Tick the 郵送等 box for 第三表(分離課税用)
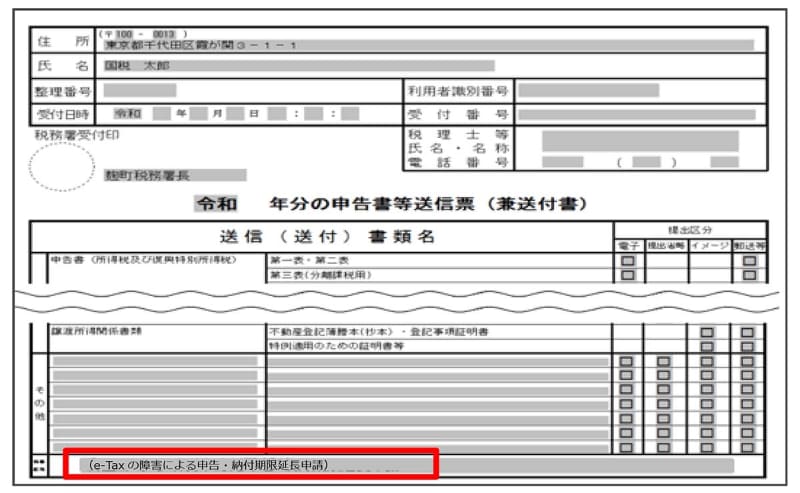The image size is (800, 493). pos(749,275)
